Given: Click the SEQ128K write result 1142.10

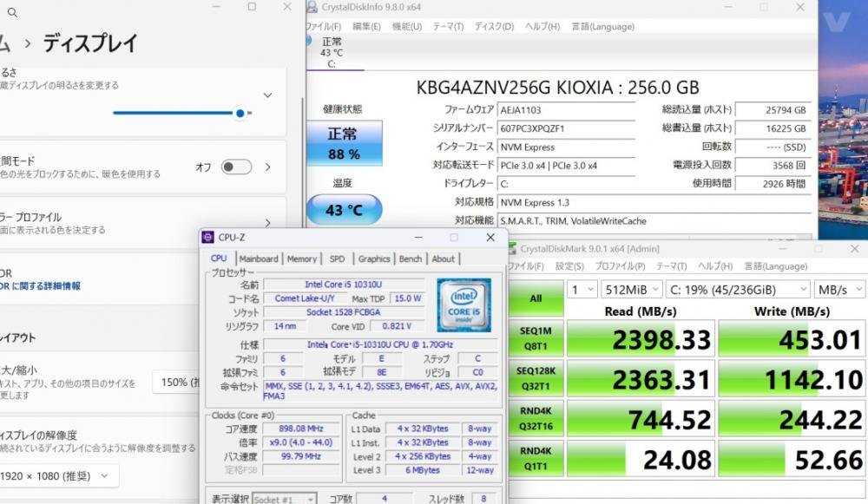Looking at the screenshot, I should point(792,379).
